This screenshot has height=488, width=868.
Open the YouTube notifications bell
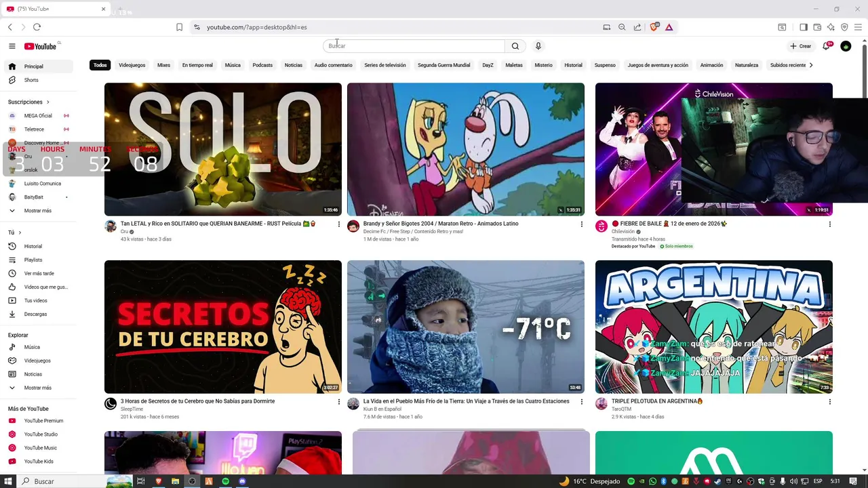tap(827, 46)
